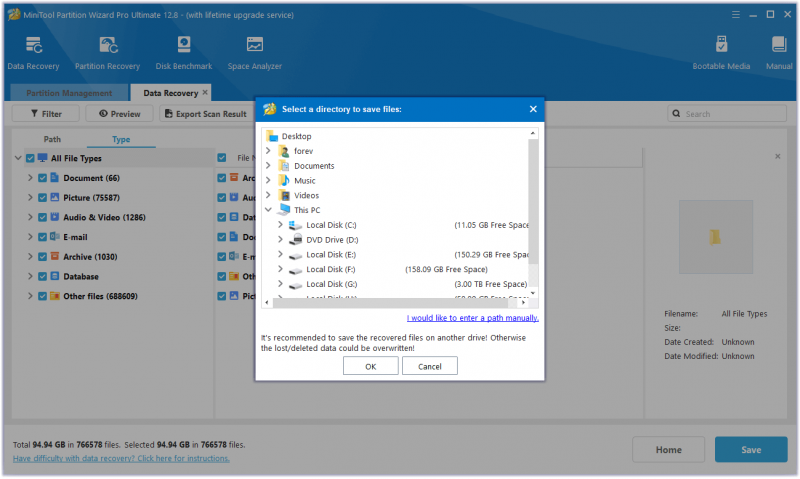Click the horizontal scrollbar in the directory list
The image size is (800, 479).
[390, 303]
